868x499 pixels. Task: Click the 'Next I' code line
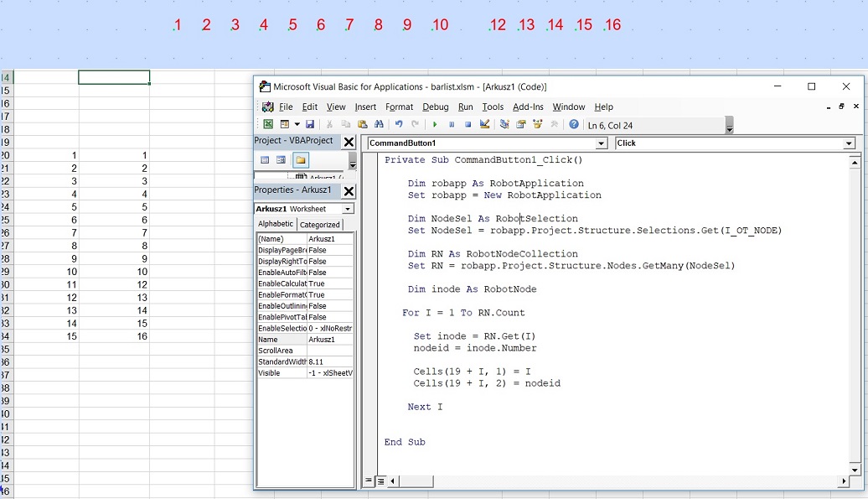pos(425,407)
